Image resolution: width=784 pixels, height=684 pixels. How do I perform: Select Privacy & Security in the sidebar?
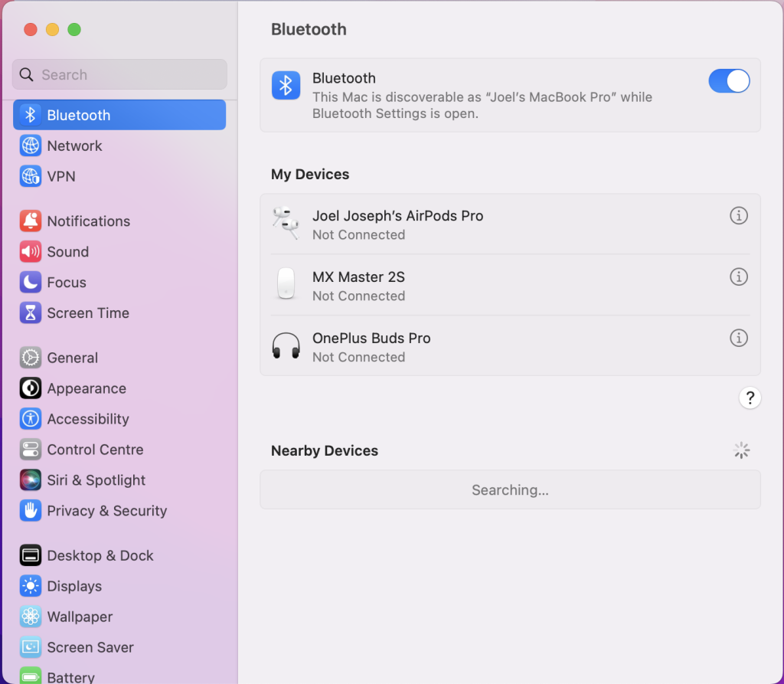(119, 510)
